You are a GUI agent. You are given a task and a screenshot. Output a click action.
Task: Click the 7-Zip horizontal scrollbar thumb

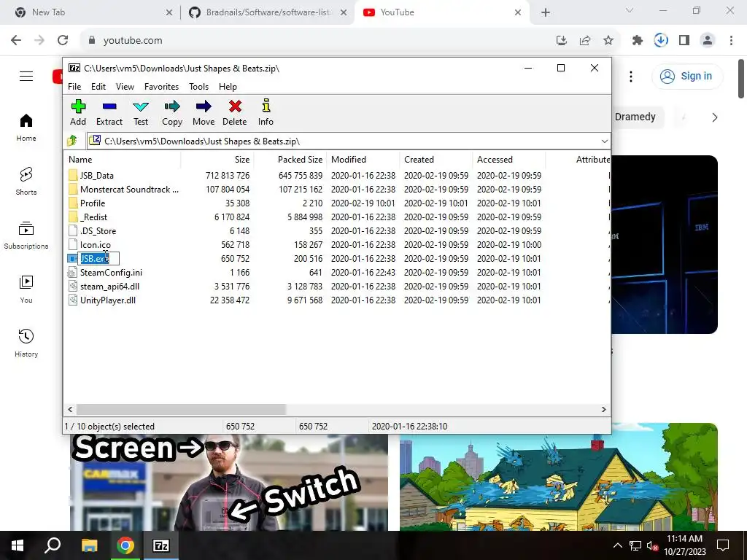point(181,410)
